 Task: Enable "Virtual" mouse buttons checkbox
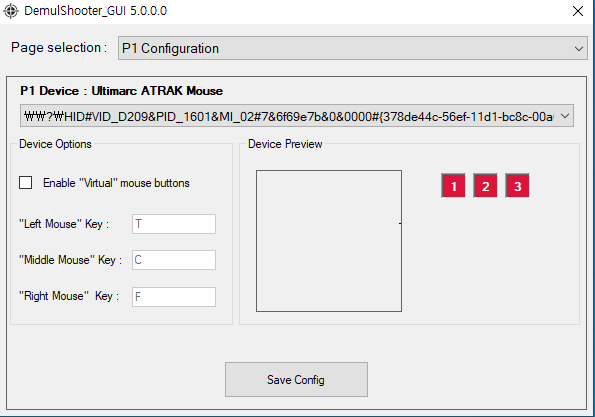click(x=25, y=183)
